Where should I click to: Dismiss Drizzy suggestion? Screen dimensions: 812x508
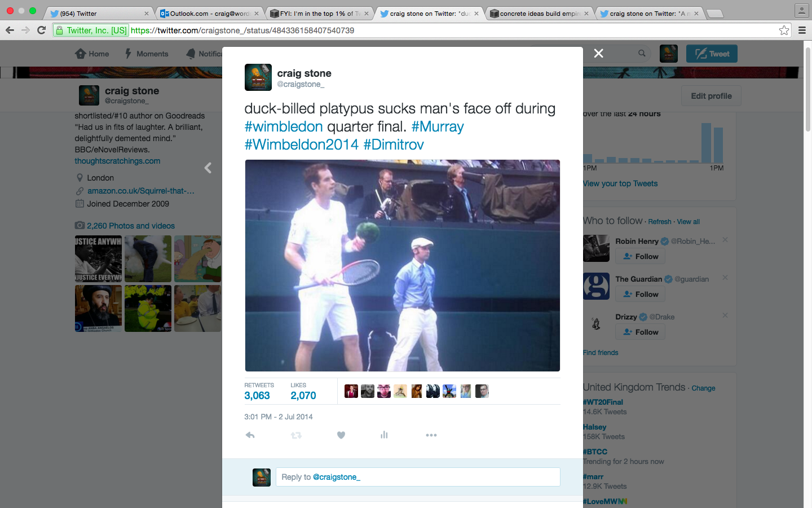725,316
